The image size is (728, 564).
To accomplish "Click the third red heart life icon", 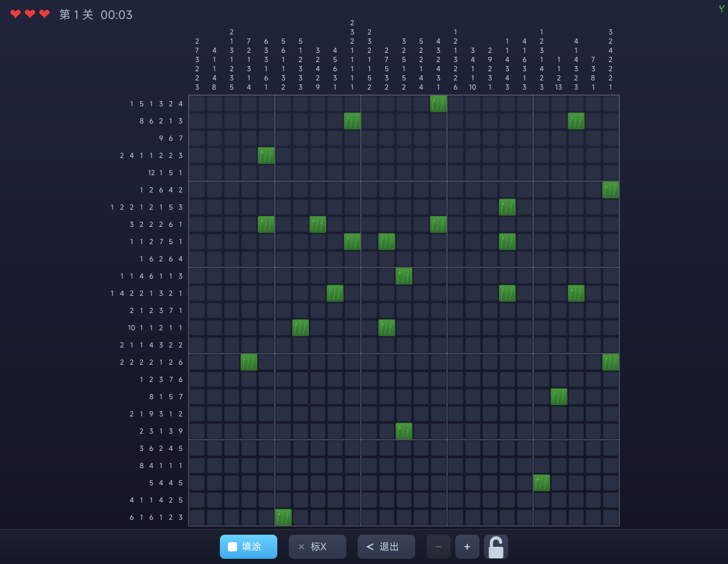I will coord(44,14).
